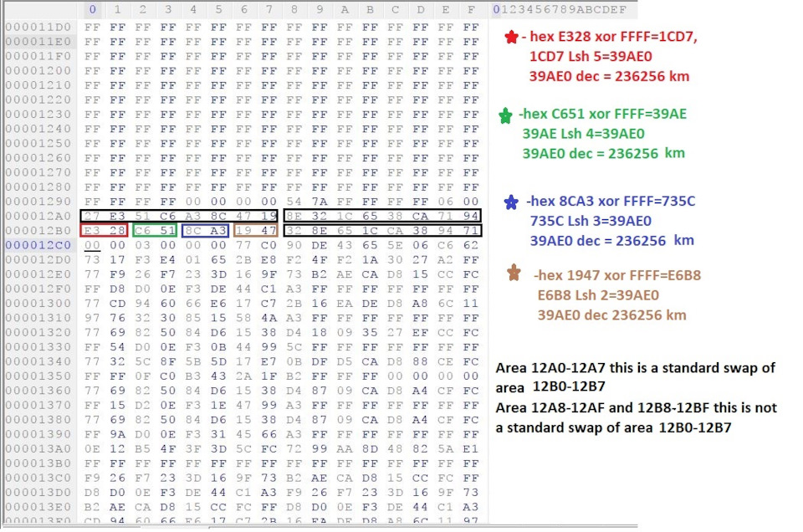Select byte 28 in row 000012B0
The height and width of the screenshot is (532, 803).
[117, 230]
